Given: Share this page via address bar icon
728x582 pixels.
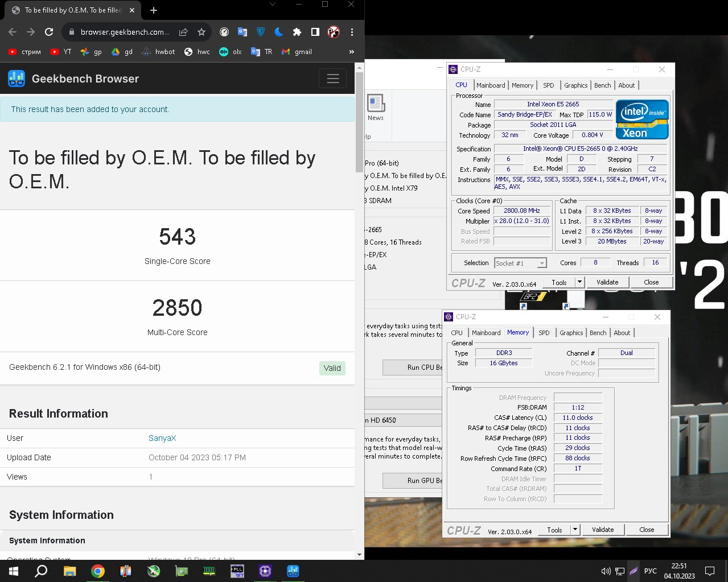Looking at the screenshot, I should (x=183, y=32).
